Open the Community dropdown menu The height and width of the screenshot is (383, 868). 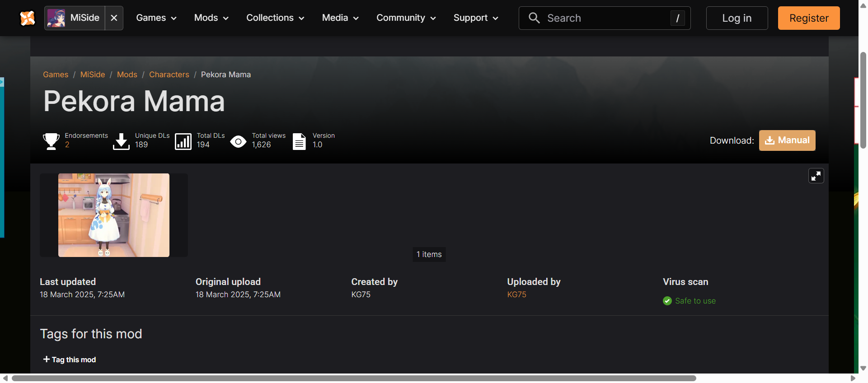pos(406,18)
